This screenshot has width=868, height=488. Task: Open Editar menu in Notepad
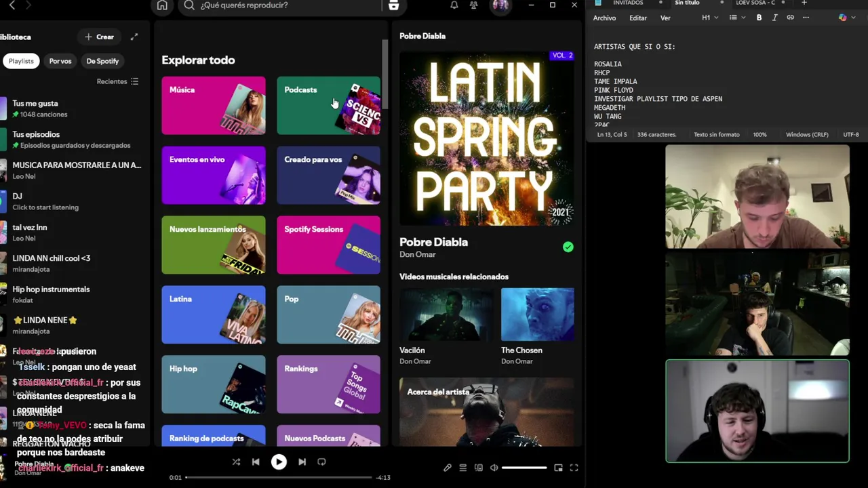(x=638, y=18)
